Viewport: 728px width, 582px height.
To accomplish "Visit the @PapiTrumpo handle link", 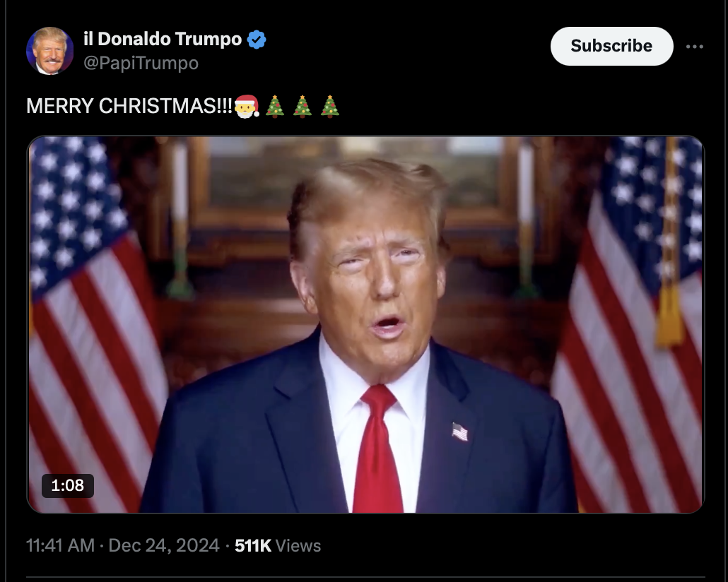I will point(141,63).
